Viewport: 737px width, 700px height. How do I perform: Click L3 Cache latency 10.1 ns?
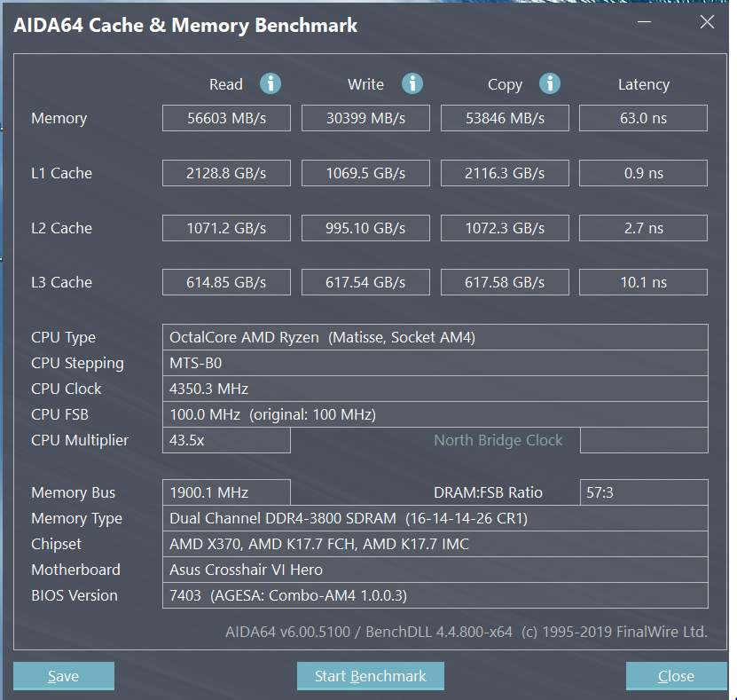click(x=643, y=282)
